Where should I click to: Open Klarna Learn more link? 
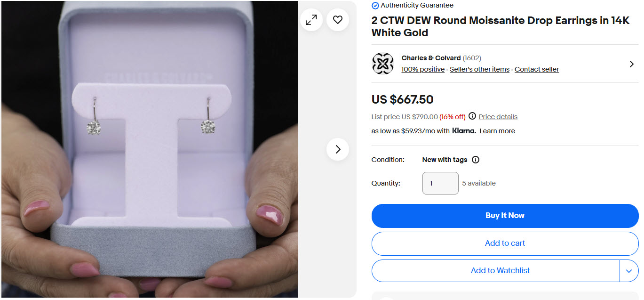[x=497, y=131]
